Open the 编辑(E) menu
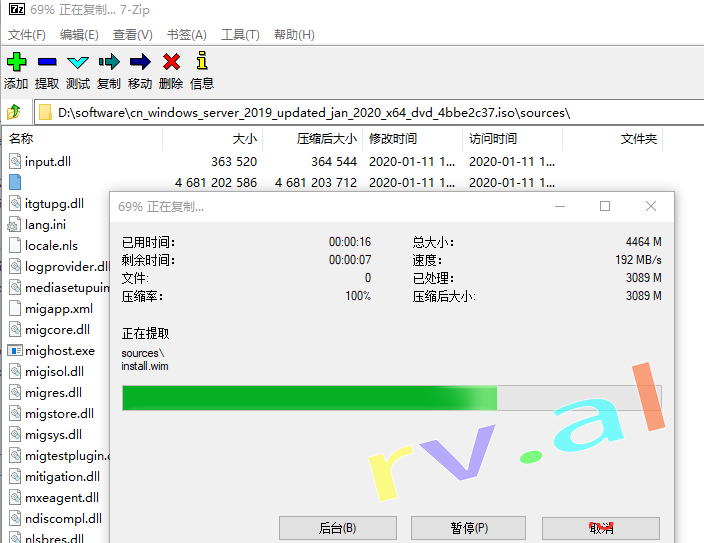The height and width of the screenshot is (543, 704). click(79, 35)
